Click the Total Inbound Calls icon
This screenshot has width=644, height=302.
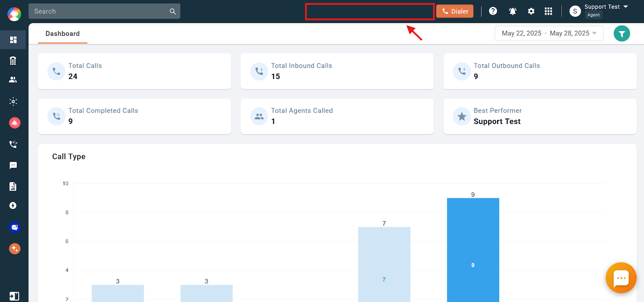[259, 71]
